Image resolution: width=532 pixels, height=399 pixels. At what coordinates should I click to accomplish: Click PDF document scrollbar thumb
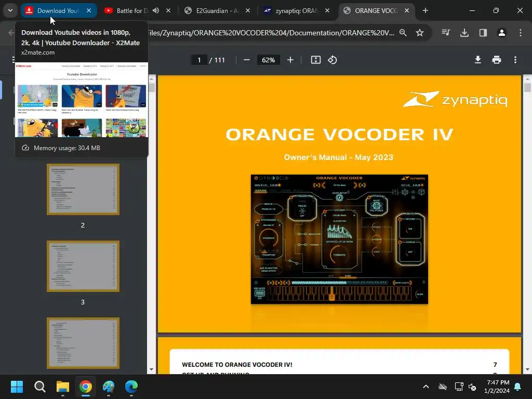(527, 87)
